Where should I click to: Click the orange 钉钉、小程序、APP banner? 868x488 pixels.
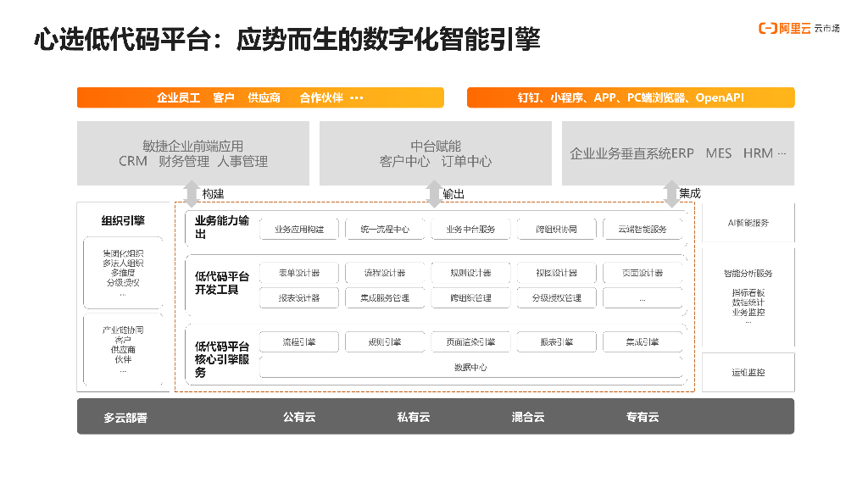pyautogui.click(x=631, y=97)
